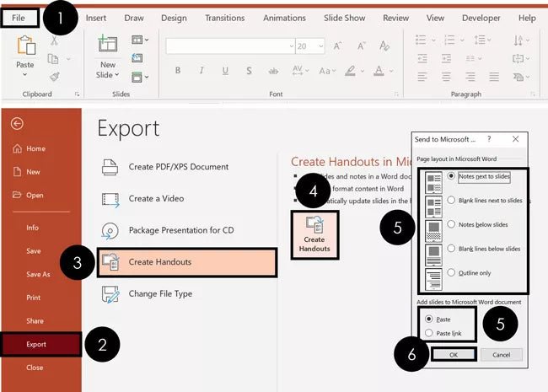Screen dimensions: 548x392
Task: Expand the Bullets list dropdown
Action: 433,40
